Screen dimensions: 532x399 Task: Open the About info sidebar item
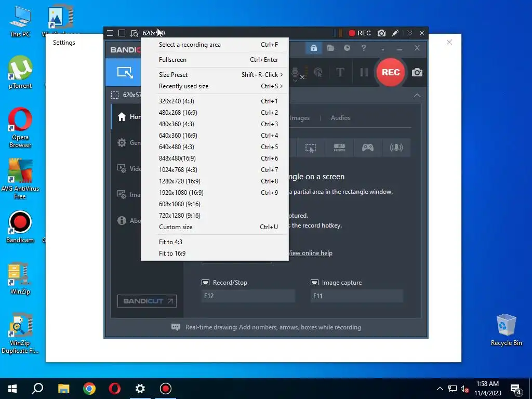(x=129, y=220)
